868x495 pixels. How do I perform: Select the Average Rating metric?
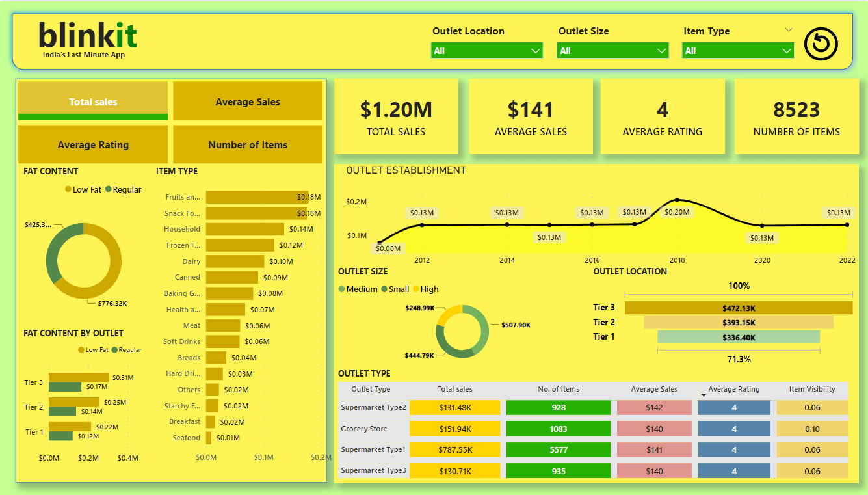pyautogui.click(x=93, y=144)
